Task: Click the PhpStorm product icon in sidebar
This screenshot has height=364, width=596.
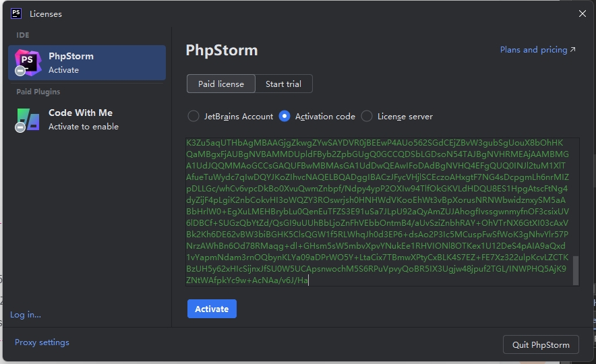Action: pos(28,63)
